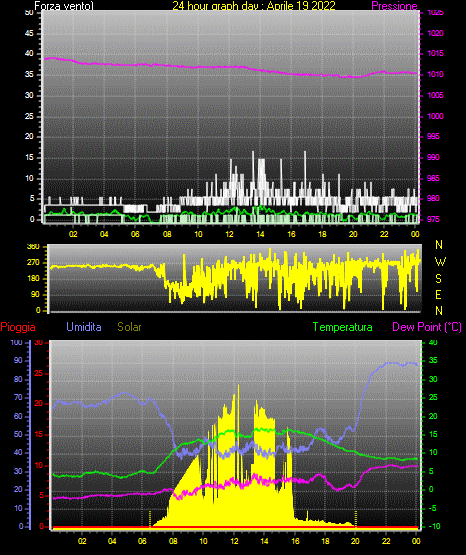The image size is (466, 555).
Task: Click the 06 hour tick on bottom graph
Action: (142, 541)
